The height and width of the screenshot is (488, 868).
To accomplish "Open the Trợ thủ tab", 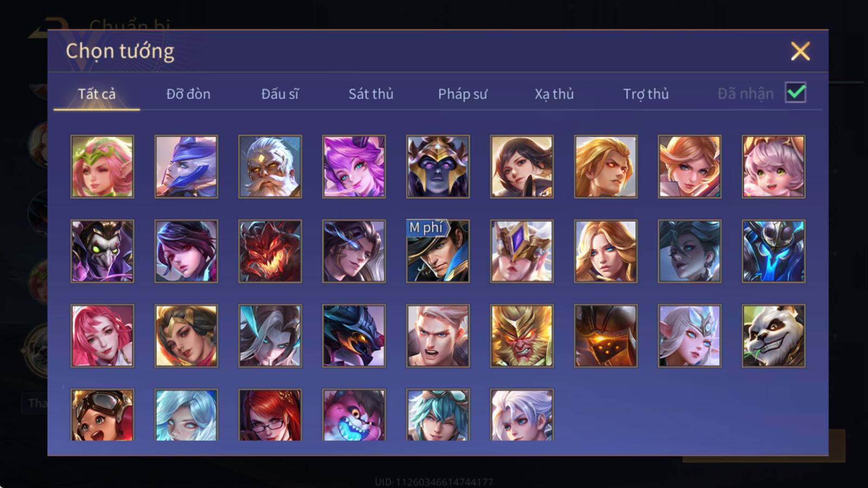I will [x=646, y=94].
